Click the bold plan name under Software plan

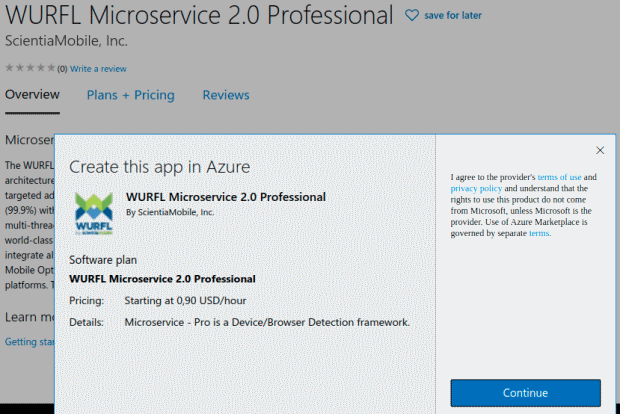tap(162, 279)
